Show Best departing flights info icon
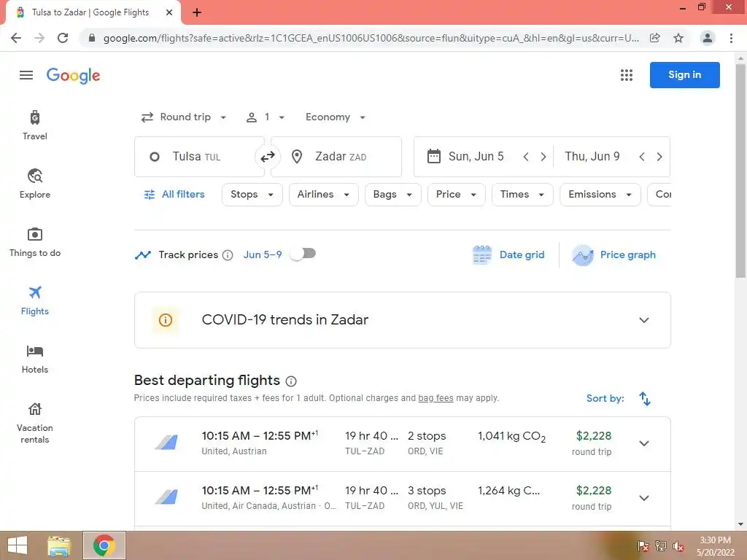Image resolution: width=747 pixels, height=560 pixels. (291, 381)
